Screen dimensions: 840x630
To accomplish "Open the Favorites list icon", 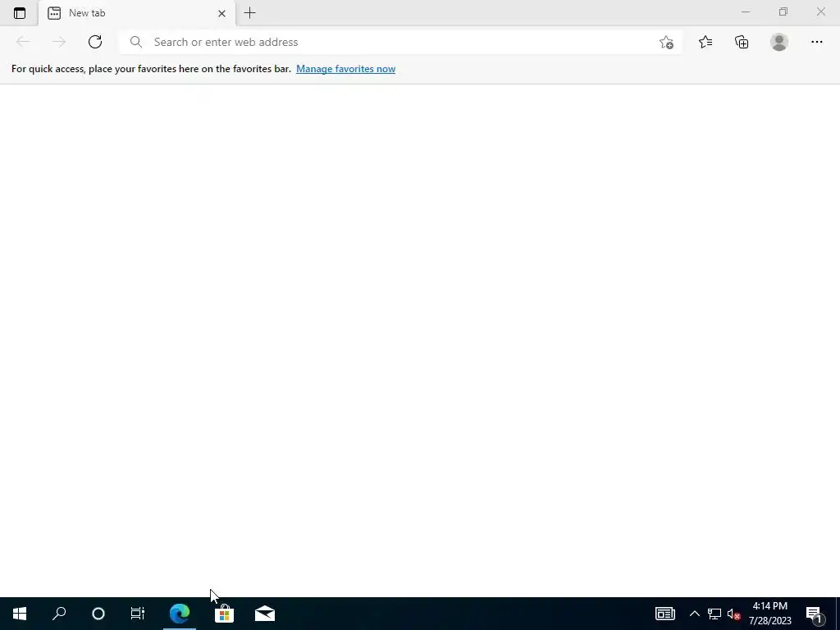I will (x=705, y=42).
